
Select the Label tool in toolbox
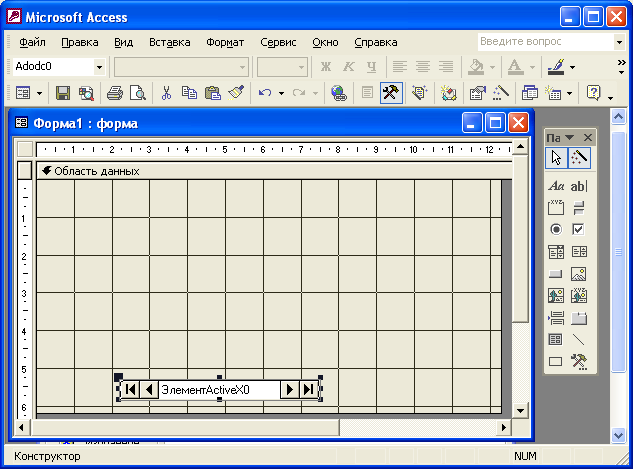click(556, 186)
